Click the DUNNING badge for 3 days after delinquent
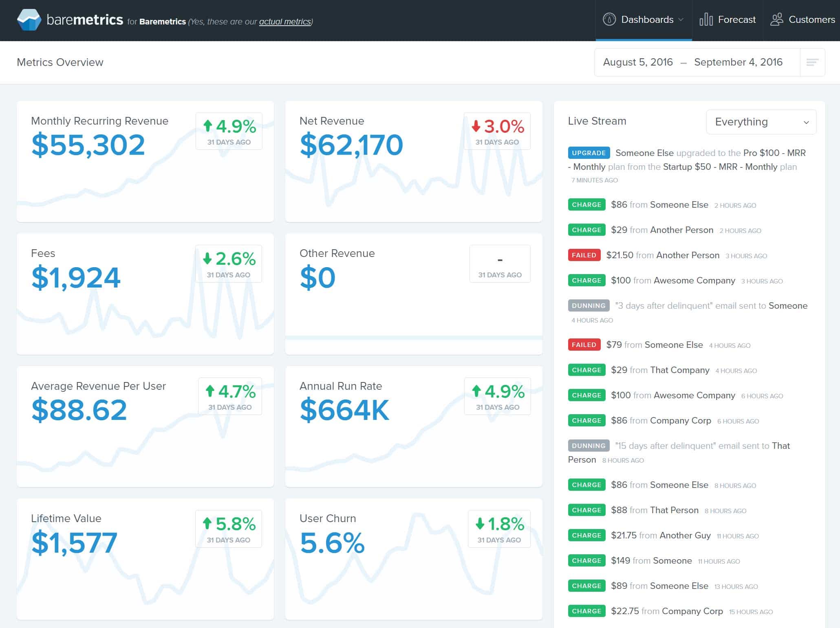The image size is (840, 628). pos(589,305)
